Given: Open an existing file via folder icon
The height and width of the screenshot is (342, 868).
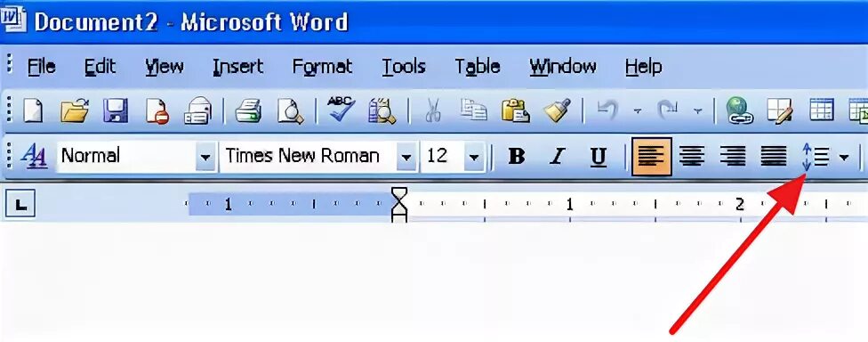Looking at the screenshot, I should 75,110.
